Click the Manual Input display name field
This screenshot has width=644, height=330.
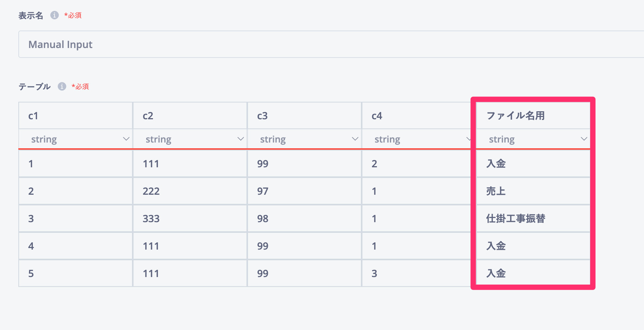pyautogui.click(x=328, y=45)
